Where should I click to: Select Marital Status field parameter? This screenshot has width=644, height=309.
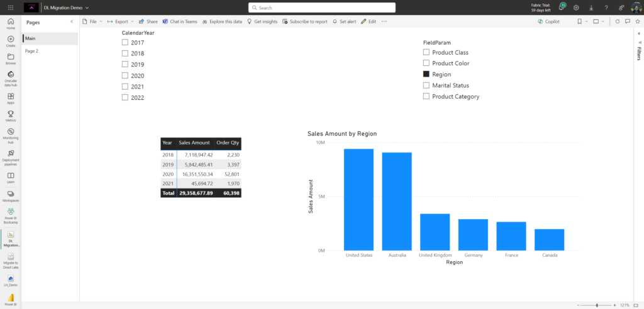click(x=426, y=85)
